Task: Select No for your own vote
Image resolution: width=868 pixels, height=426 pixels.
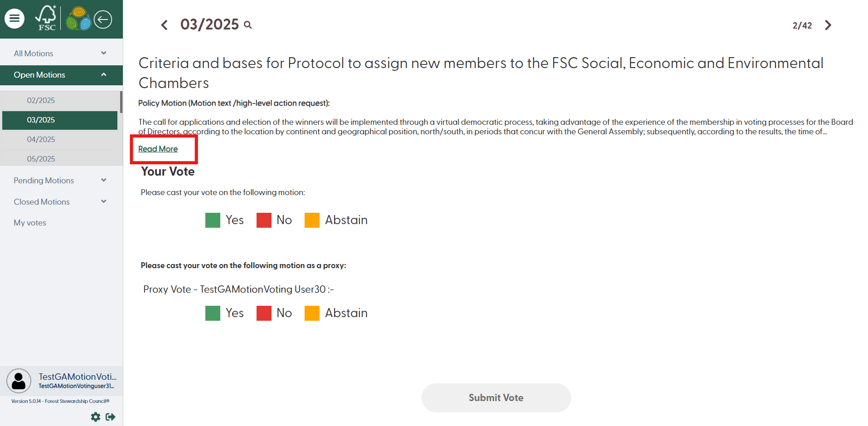Action: tap(264, 220)
